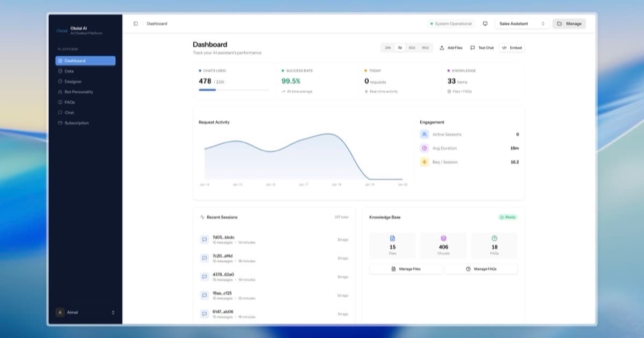Open session 7c20...af4d
The image size is (644, 338).
click(x=274, y=258)
